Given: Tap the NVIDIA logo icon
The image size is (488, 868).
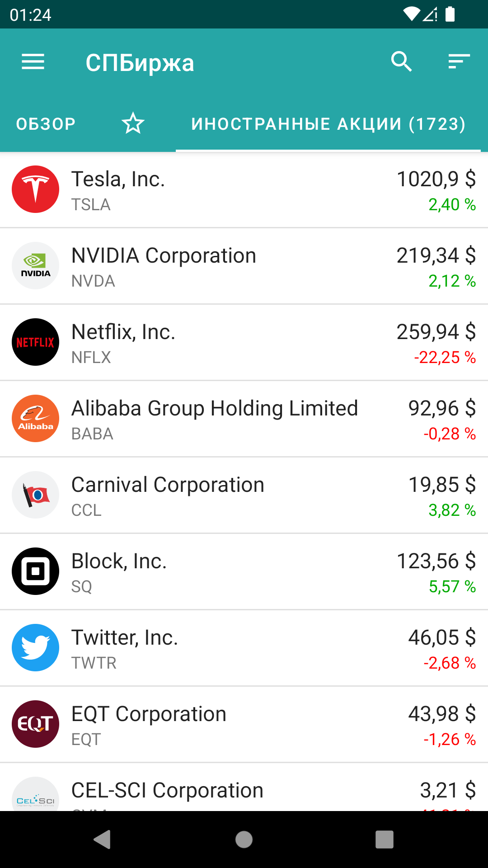Looking at the screenshot, I should [35, 266].
